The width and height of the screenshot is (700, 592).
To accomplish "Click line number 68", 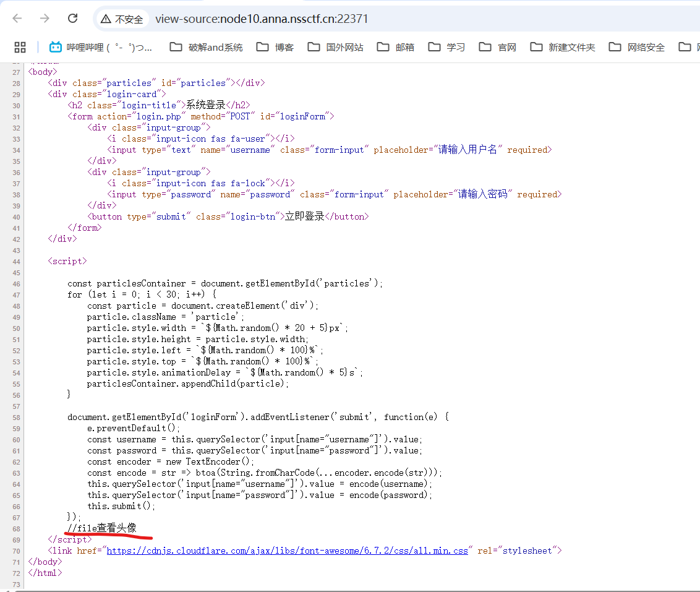I will tap(17, 530).
